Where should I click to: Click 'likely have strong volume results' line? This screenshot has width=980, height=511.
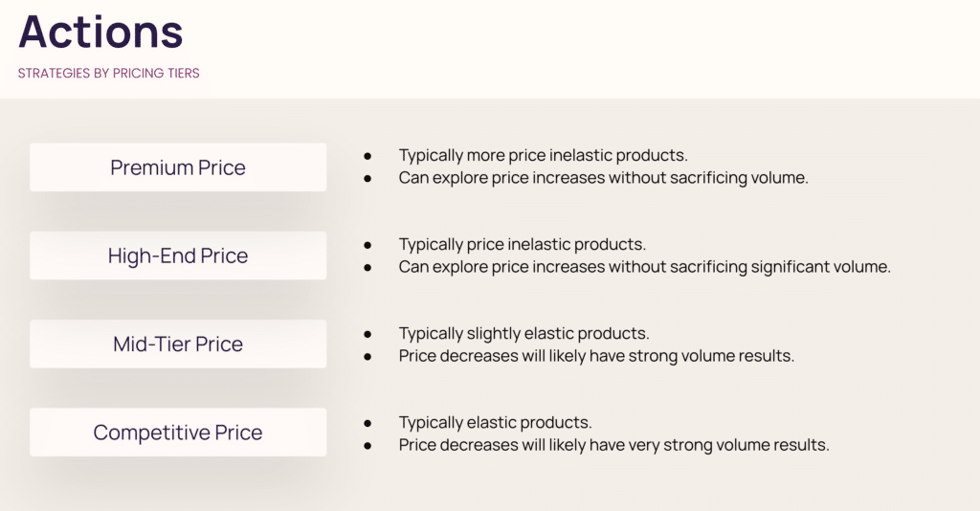pyautogui.click(x=596, y=356)
